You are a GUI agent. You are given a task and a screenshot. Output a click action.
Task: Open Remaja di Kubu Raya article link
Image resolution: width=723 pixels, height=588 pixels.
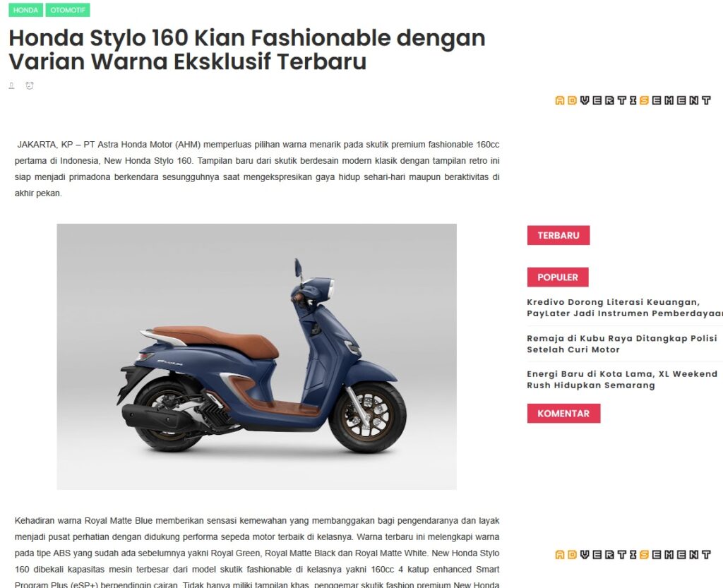(622, 344)
